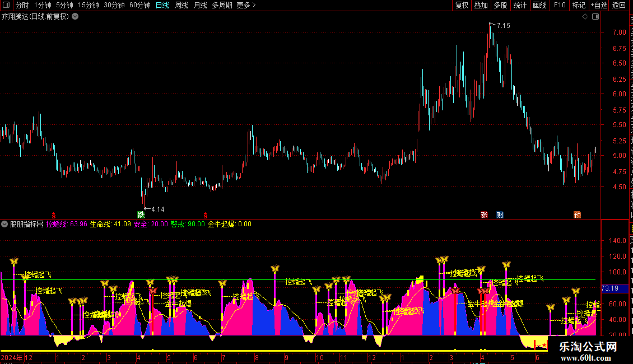Click the 返回 back button
This screenshot has height=364, width=633.
(619, 5)
